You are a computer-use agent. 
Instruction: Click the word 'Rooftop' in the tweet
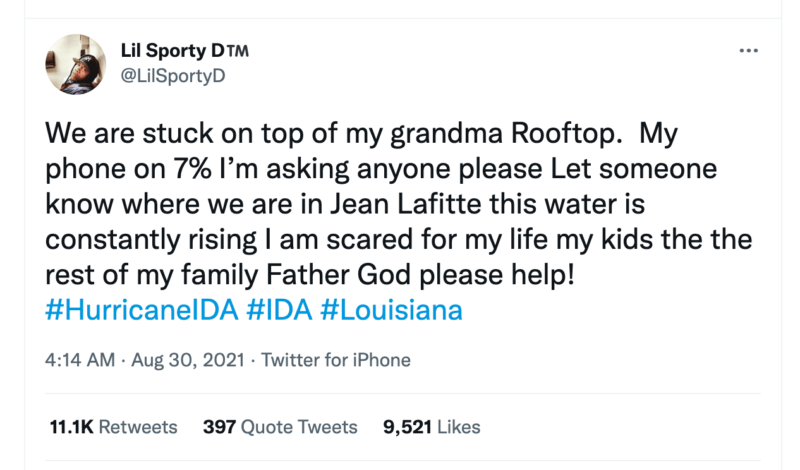tap(563, 133)
